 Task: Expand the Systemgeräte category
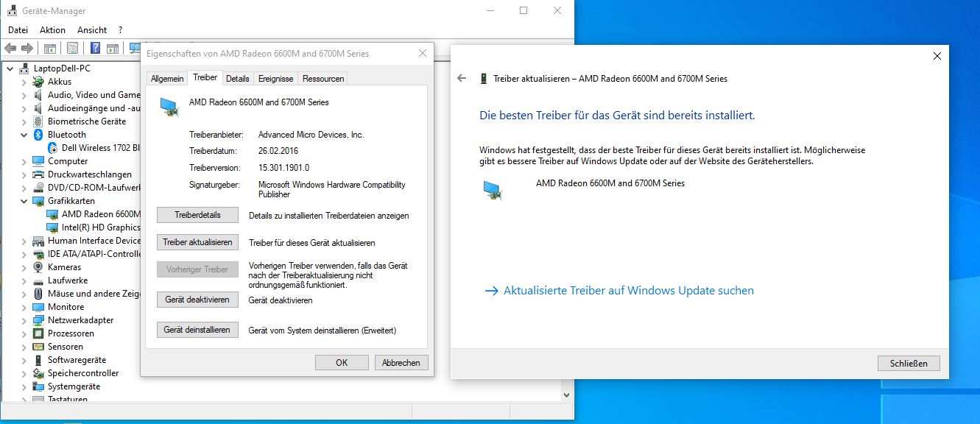click(24, 386)
